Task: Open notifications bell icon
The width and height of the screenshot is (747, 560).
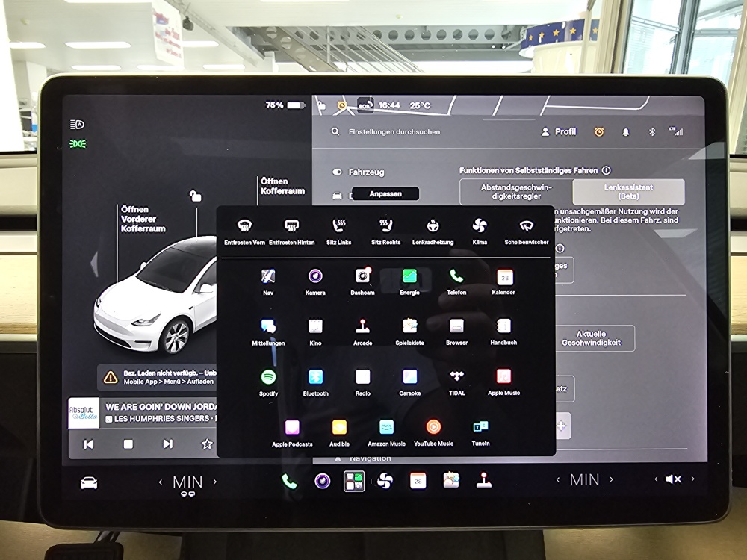Action: click(626, 132)
